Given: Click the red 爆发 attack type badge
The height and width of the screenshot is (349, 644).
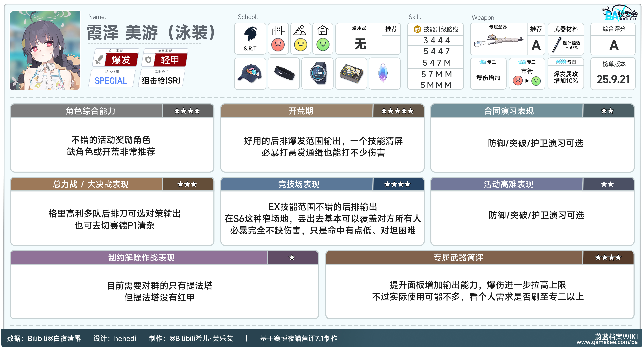Looking at the screenshot, I should pyautogui.click(x=121, y=60).
